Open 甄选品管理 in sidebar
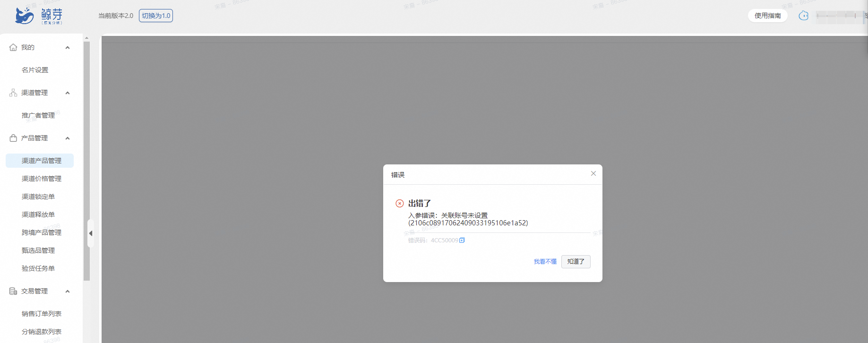The height and width of the screenshot is (343, 868). tap(38, 250)
